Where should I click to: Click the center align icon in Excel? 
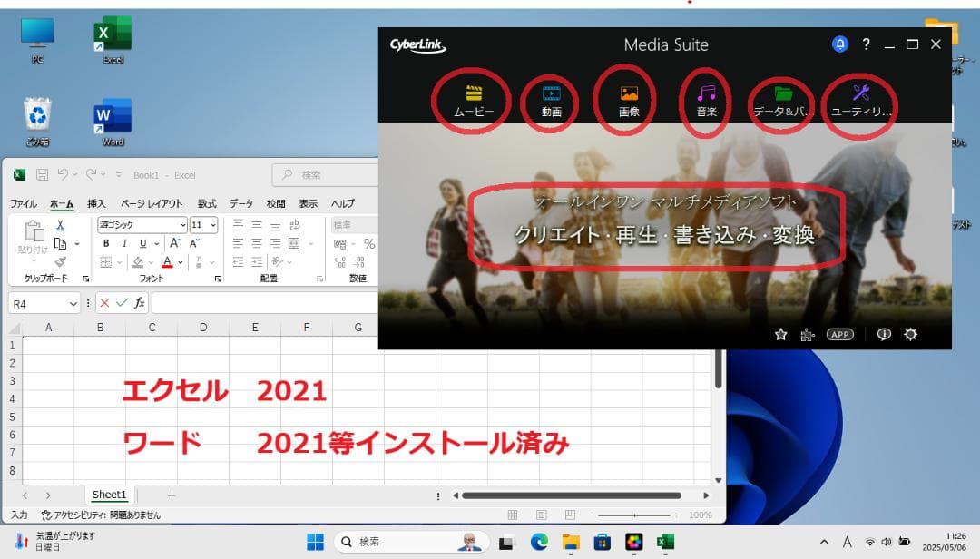pos(256,243)
